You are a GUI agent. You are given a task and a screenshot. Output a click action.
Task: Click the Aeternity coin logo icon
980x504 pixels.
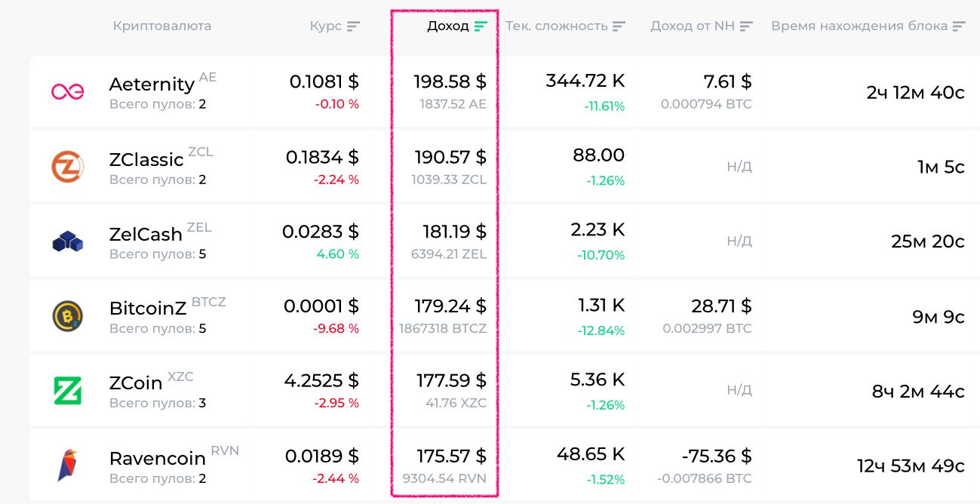point(67,91)
